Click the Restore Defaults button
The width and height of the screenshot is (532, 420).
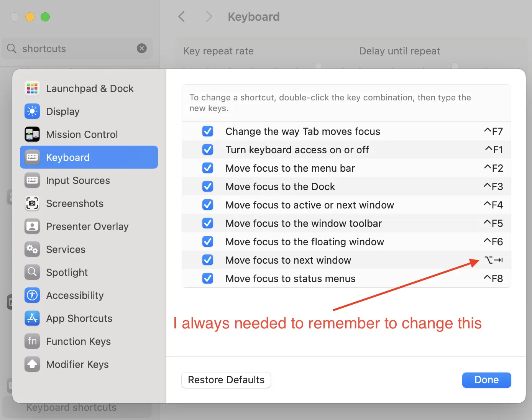(x=226, y=380)
